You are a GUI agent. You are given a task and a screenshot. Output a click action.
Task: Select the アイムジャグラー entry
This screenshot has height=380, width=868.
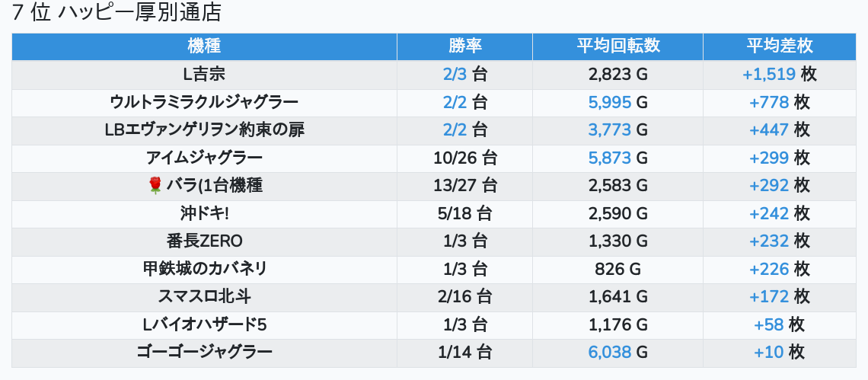tap(204, 158)
